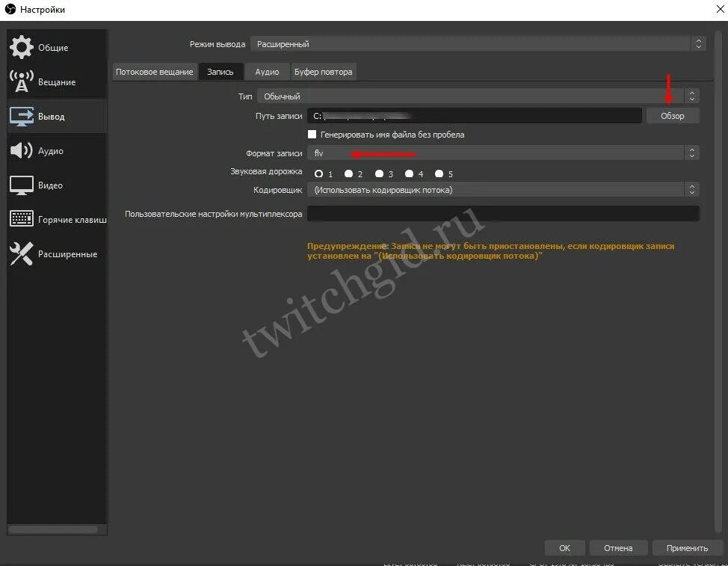Select audio track 2 radio button

(349, 173)
